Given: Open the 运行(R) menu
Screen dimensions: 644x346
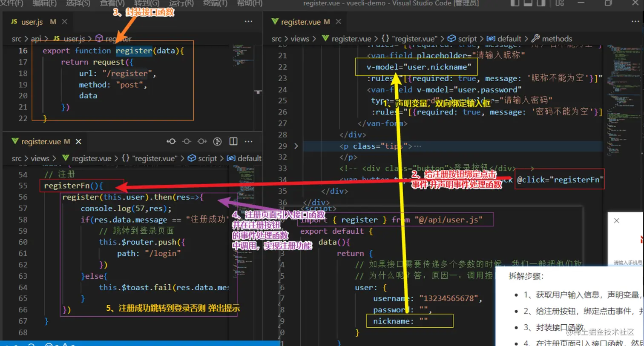Looking at the screenshot, I should click(181, 3).
